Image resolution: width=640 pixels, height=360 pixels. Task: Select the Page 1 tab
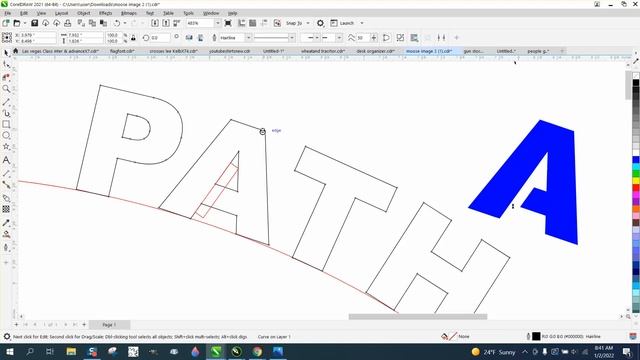pyautogui.click(x=109, y=325)
